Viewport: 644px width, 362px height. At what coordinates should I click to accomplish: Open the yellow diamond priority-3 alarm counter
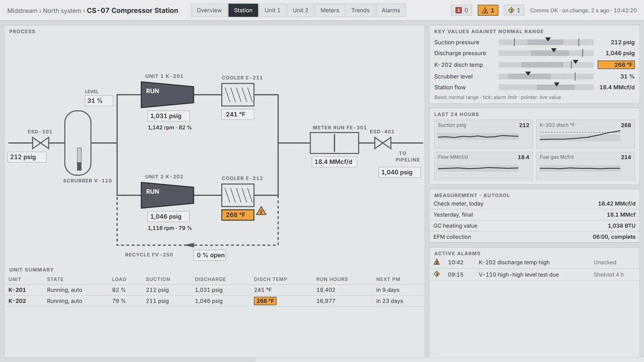(514, 10)
